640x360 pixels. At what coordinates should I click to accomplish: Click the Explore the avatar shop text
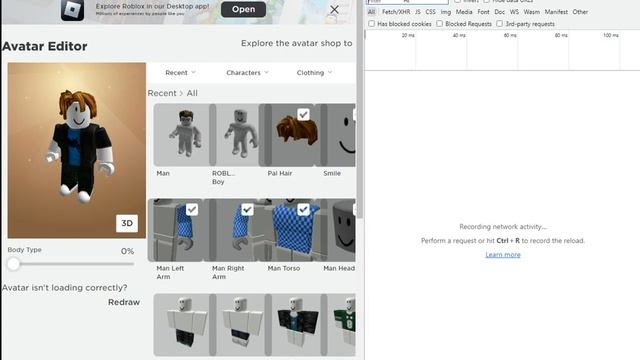point(296,43)
